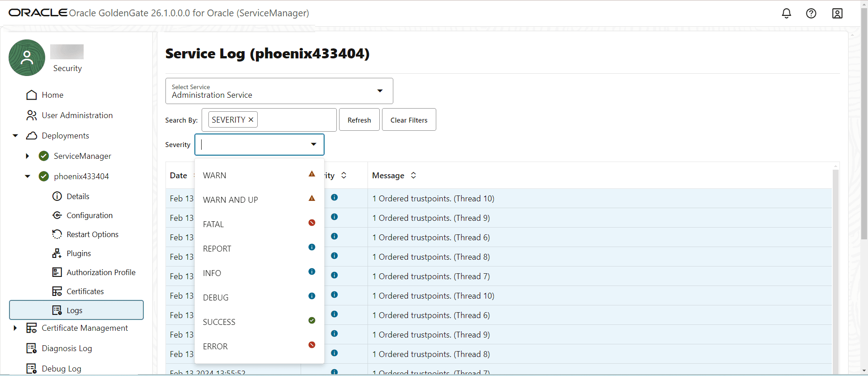The image size is (868, 376).
Task: Choose ERROR severity option
Action: (259, 347)
